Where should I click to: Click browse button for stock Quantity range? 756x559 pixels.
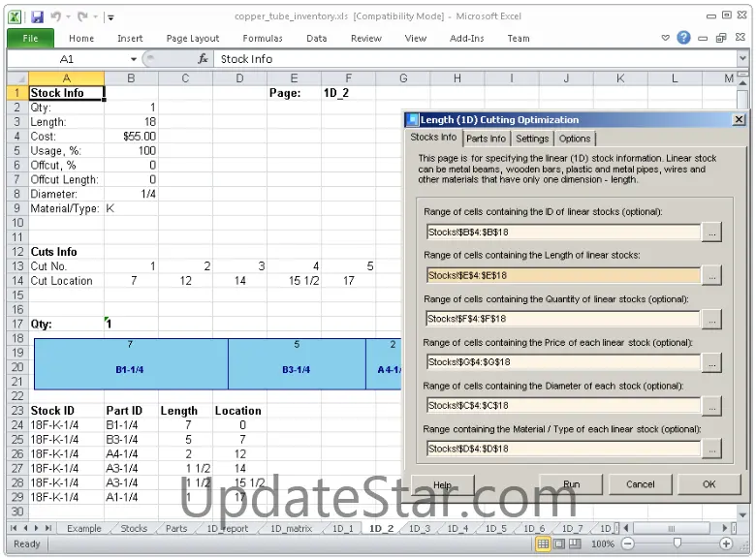(711, 319)
